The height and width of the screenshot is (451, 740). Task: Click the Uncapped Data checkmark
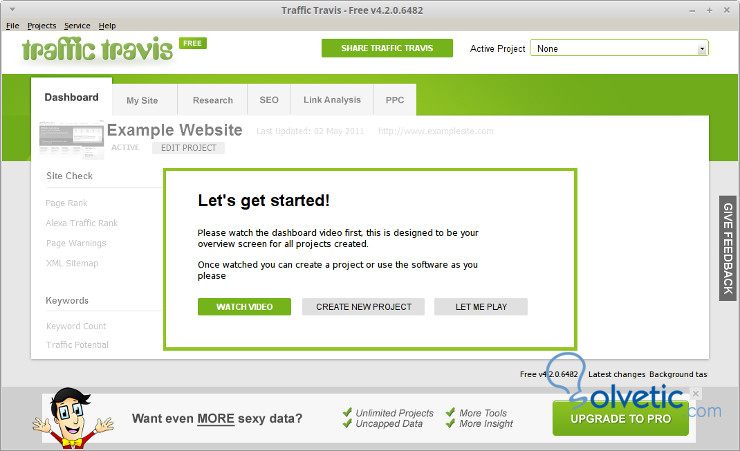(347, 424)
